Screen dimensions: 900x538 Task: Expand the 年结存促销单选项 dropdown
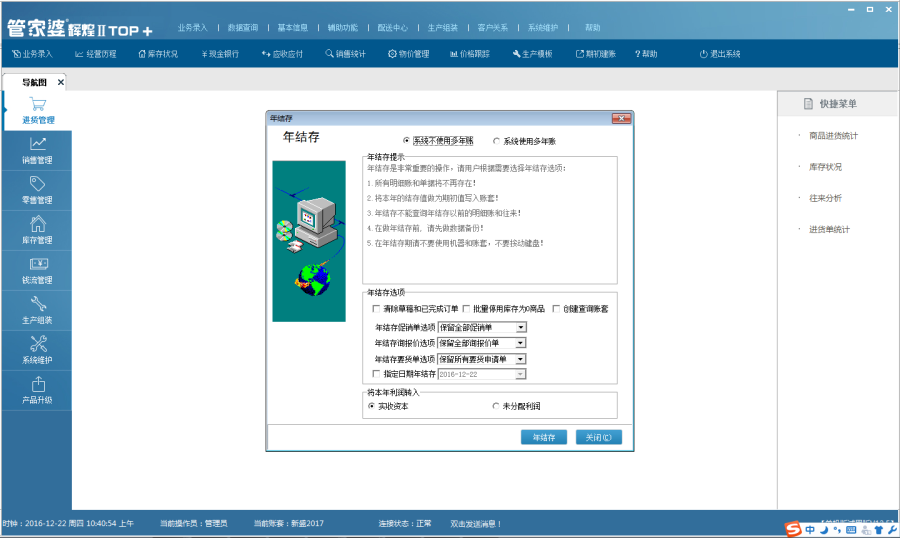click(521, 327)
